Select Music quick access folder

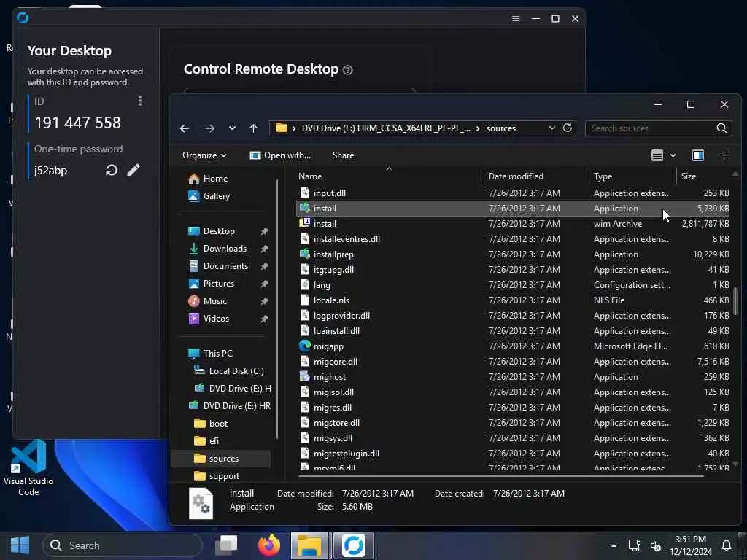(207, 301)
